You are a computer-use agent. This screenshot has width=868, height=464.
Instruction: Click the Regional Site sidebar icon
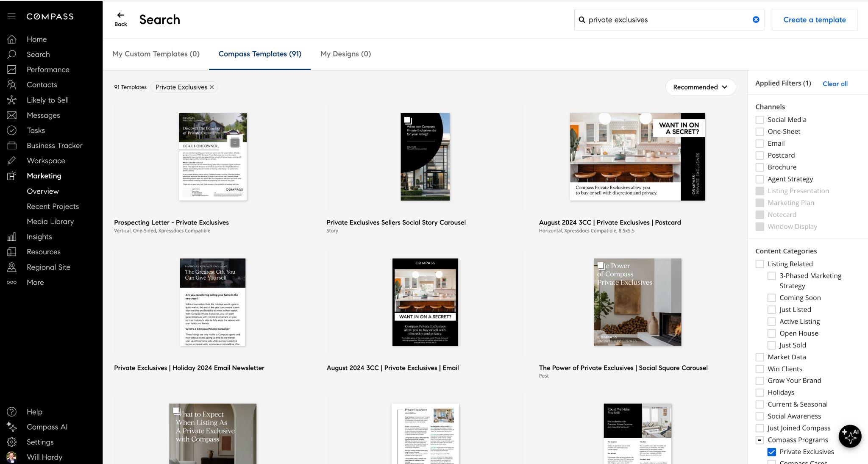click(11, 267)
